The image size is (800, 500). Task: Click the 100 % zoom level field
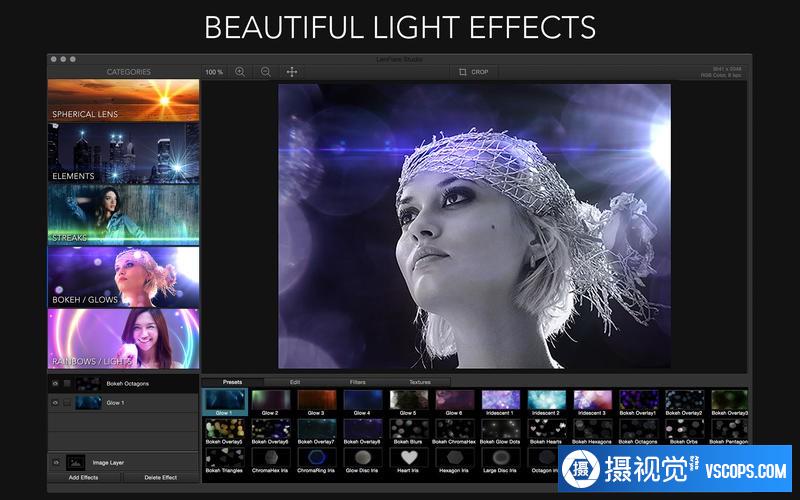[x=214, y=72]
